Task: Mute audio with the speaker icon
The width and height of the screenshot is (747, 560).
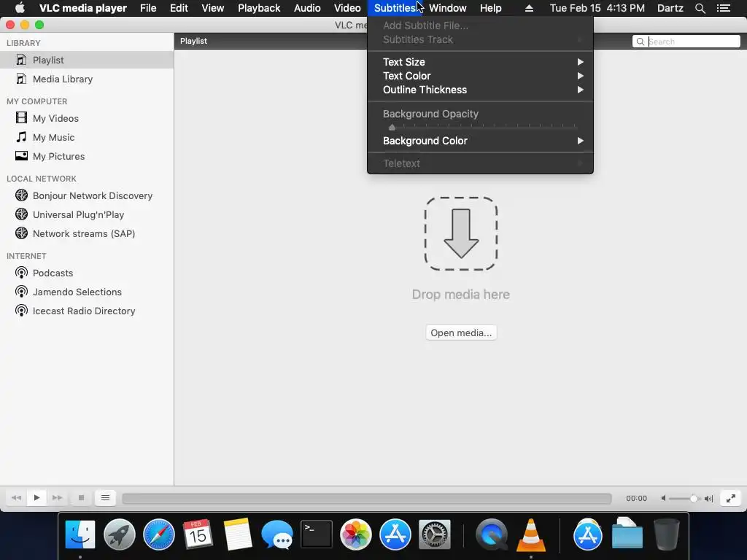Action: tap(663, 498)
